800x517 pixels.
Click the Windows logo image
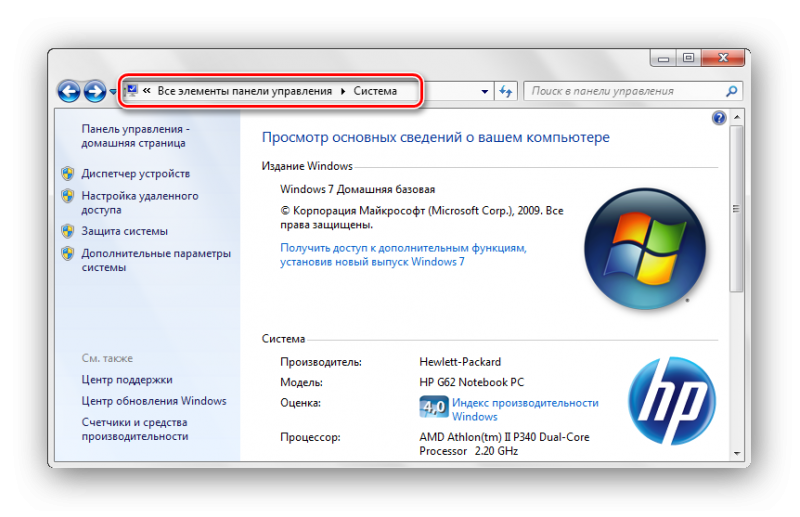(x=645, y=249)
